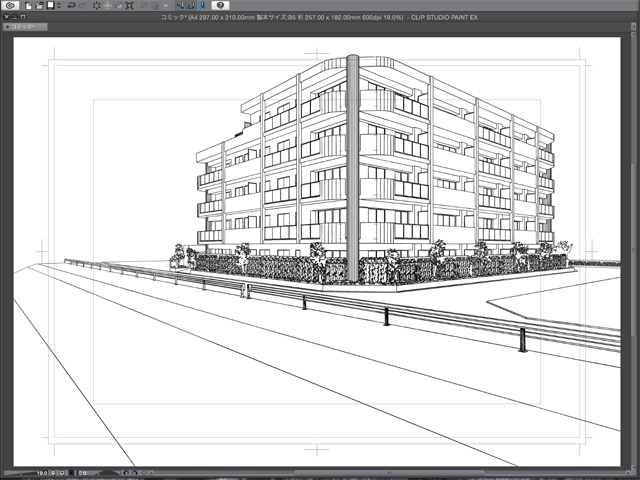640x480 pixels.
Task: Click the fit-to-screen status bar icon
Action: click(71, 473)
